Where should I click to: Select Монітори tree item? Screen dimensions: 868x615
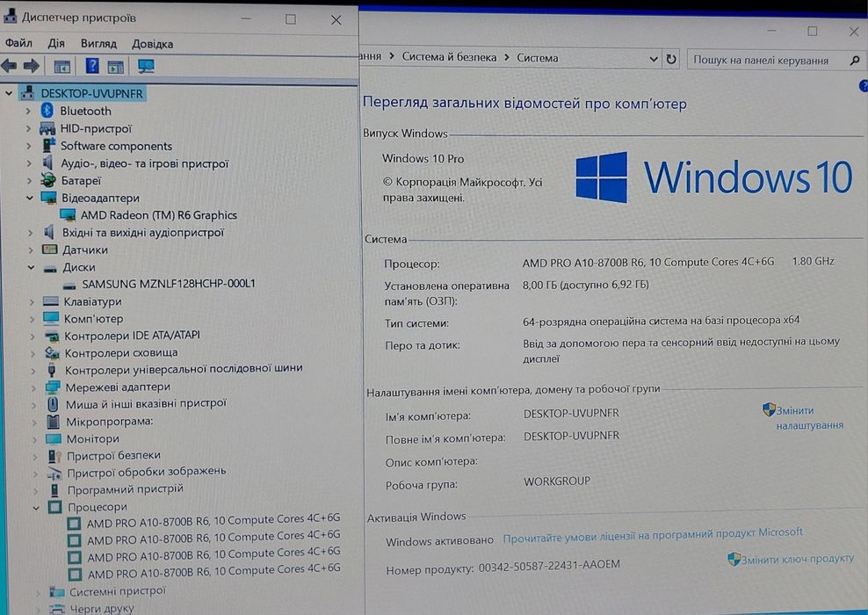pyautogui.click(x=93, y=439)
